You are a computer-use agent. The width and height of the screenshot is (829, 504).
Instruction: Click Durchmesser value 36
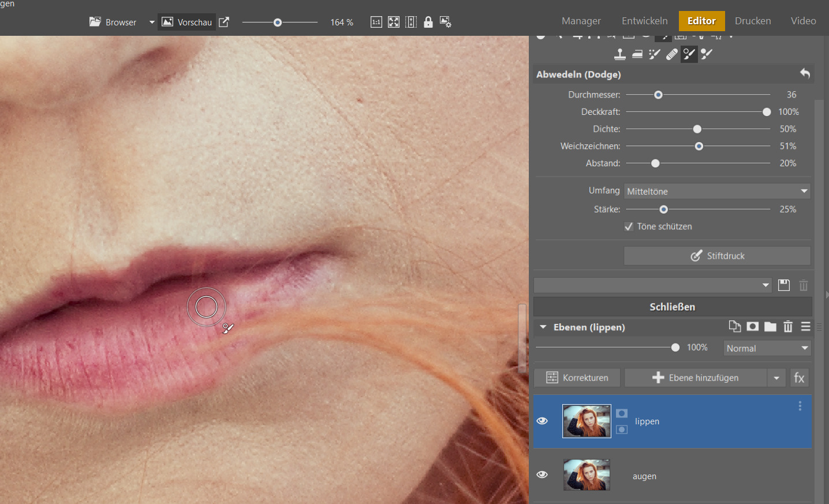[791, 95]
